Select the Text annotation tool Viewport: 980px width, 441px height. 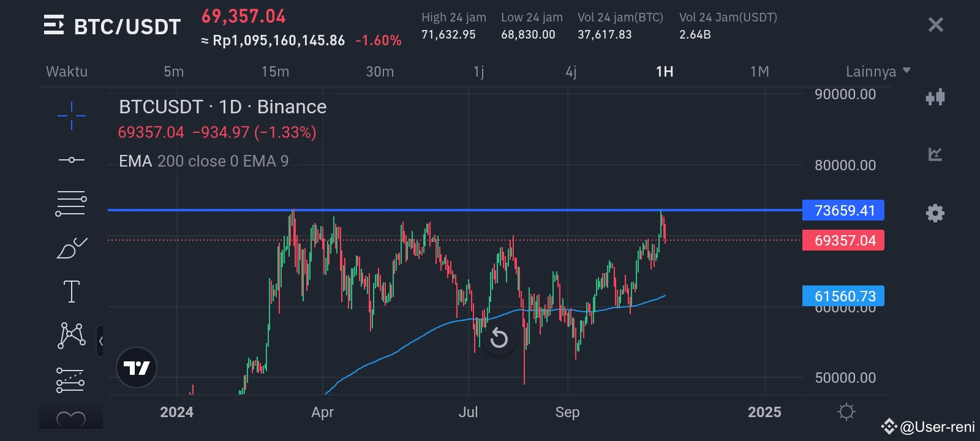(x=72, y=292)
